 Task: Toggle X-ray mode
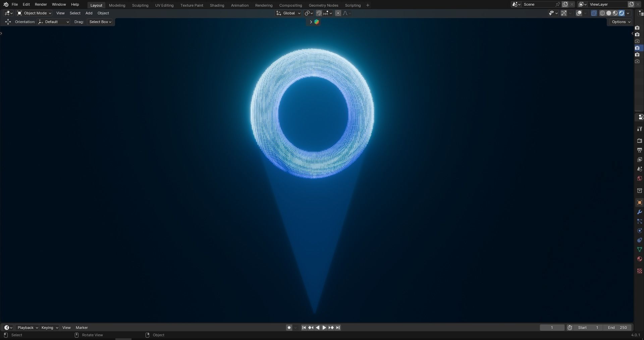tap(594, 13)
